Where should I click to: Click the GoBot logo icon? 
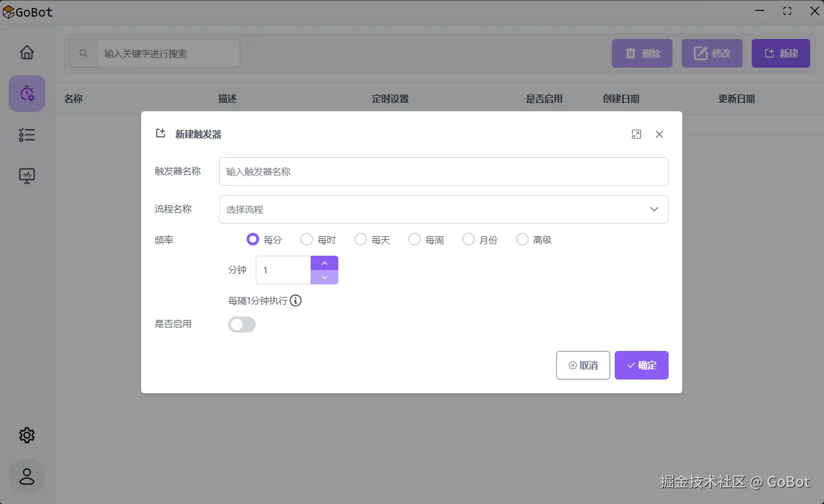(8, 12)
